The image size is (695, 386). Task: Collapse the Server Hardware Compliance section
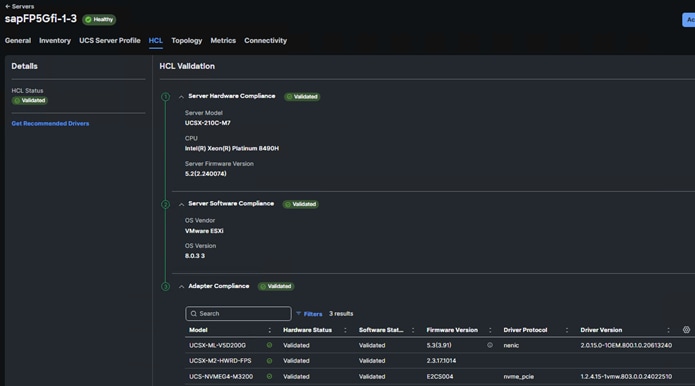click(x=181, y=97)
